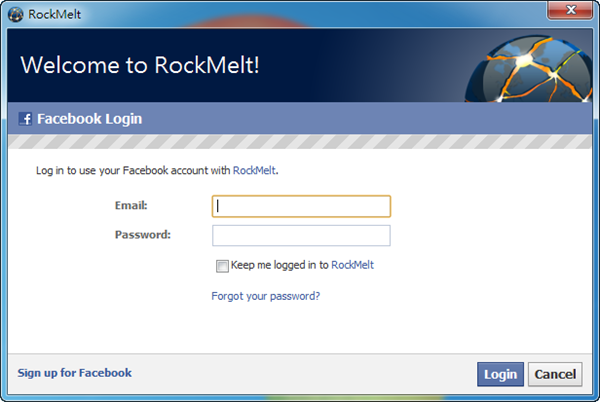Click the Facebook "f" logo icon

click(x=26, y=119)
